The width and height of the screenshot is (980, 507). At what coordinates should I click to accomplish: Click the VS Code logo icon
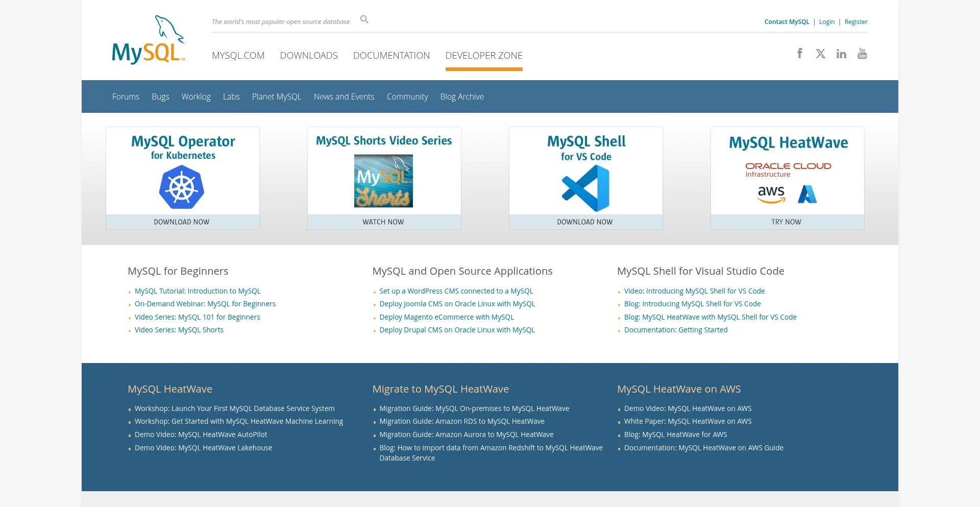[585, 188]
